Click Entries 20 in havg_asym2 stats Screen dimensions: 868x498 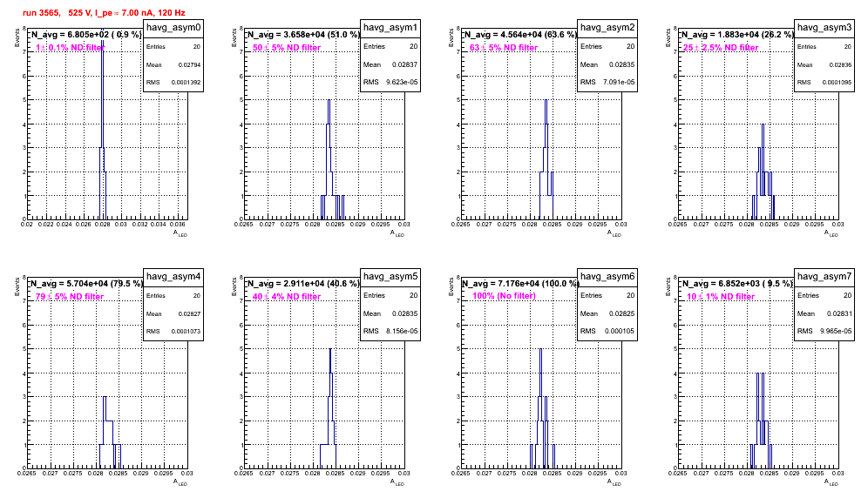(607, 46)
